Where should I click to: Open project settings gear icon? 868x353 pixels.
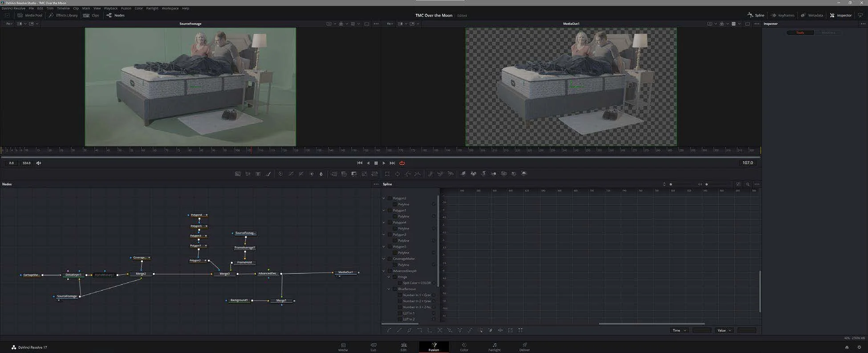click(859, 347)
